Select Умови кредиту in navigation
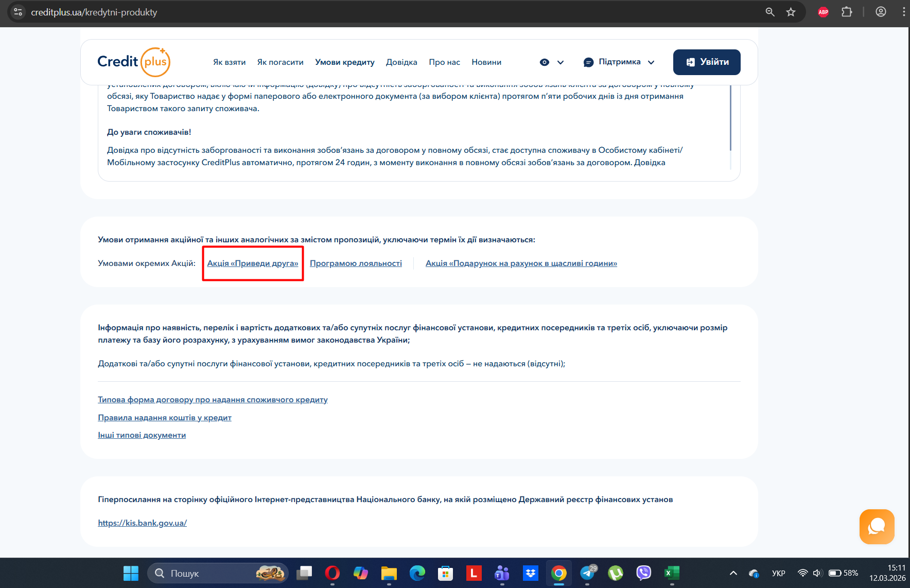Image resolution: width=910 pixels, height=588 pixels. (x=345, y=62)
